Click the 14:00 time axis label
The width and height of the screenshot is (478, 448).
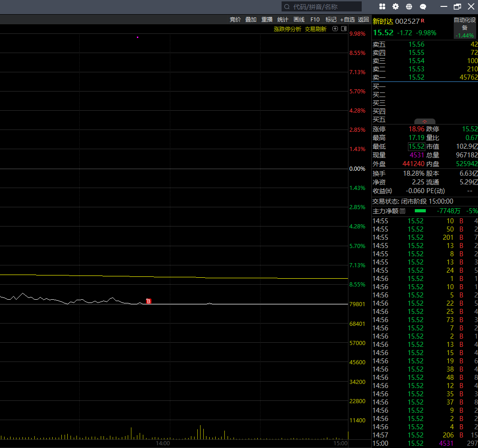click(163, 443)
